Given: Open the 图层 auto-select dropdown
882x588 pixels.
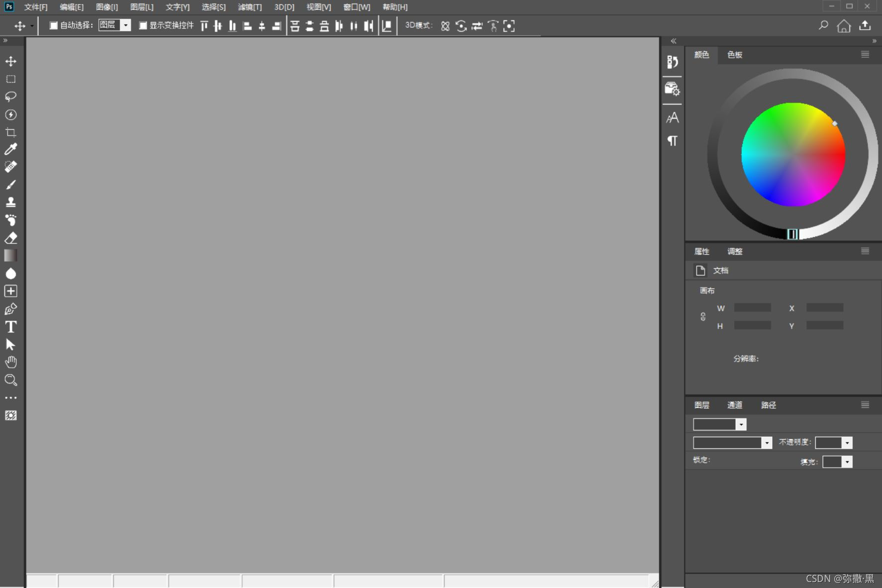Looking at the screenshot, I should (126, 25).
